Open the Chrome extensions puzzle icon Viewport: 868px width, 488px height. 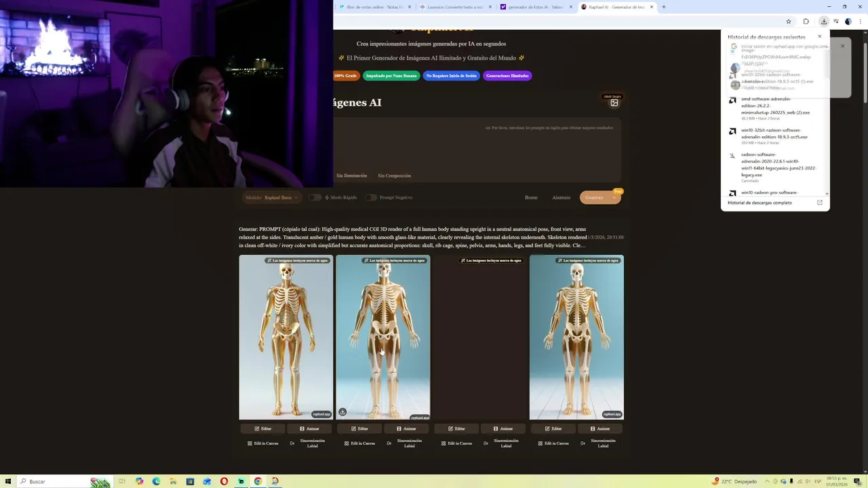pyautogui.click(x=806, y=22)
